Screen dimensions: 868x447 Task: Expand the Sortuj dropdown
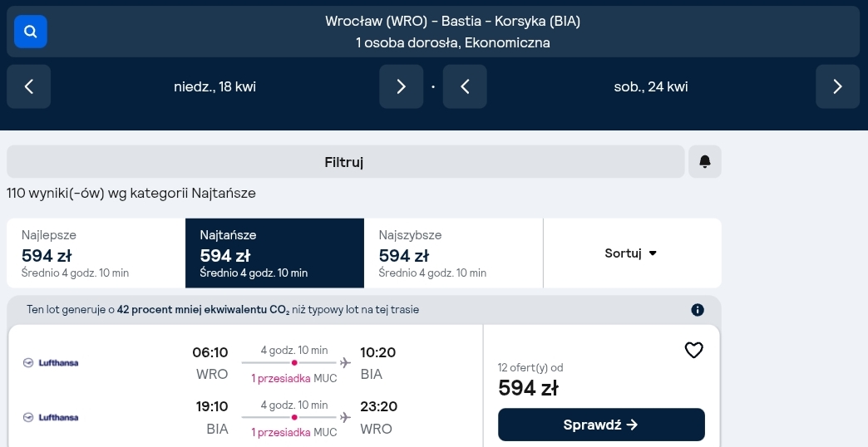point(632,253)
